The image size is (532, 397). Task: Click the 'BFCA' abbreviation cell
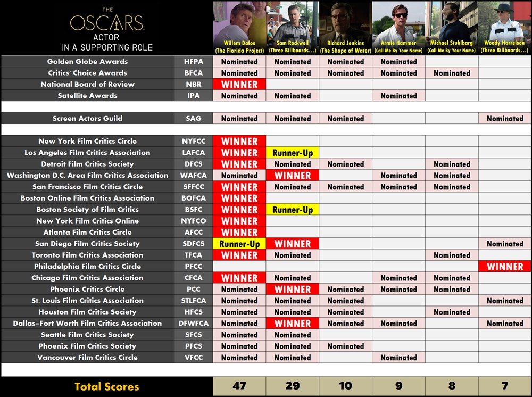(194, 73)
